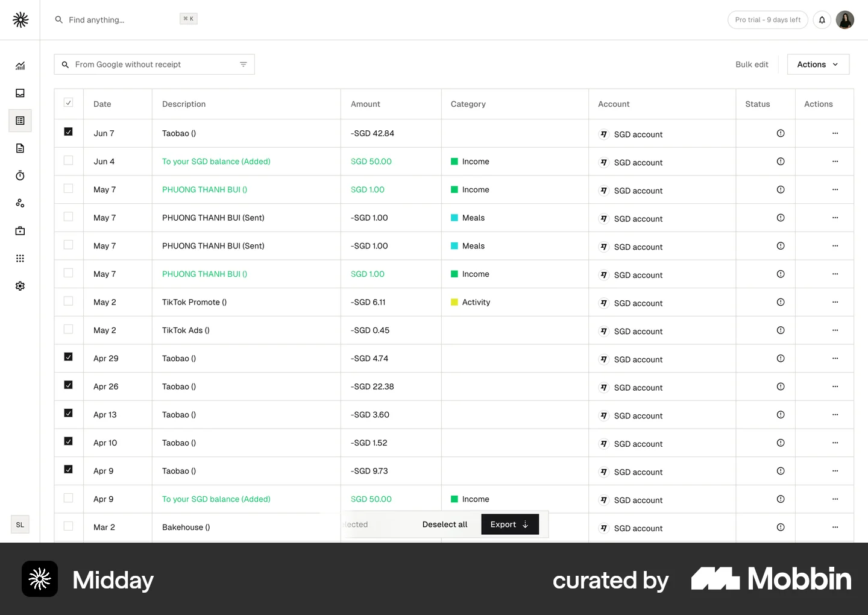Screen dimensions: 868x615
Task: Uncheck the Apr 29 Taobao row checkbox
Action: [x=69, y=357]
